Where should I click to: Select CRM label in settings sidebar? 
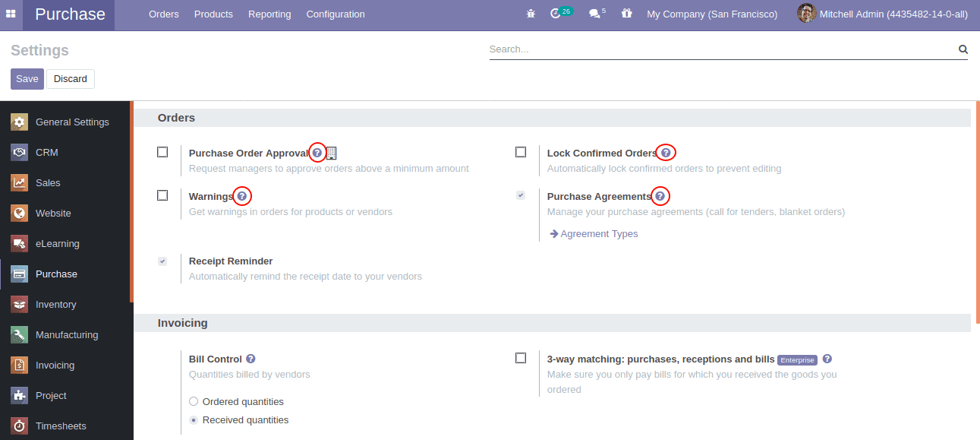click(x=47, y=152)
